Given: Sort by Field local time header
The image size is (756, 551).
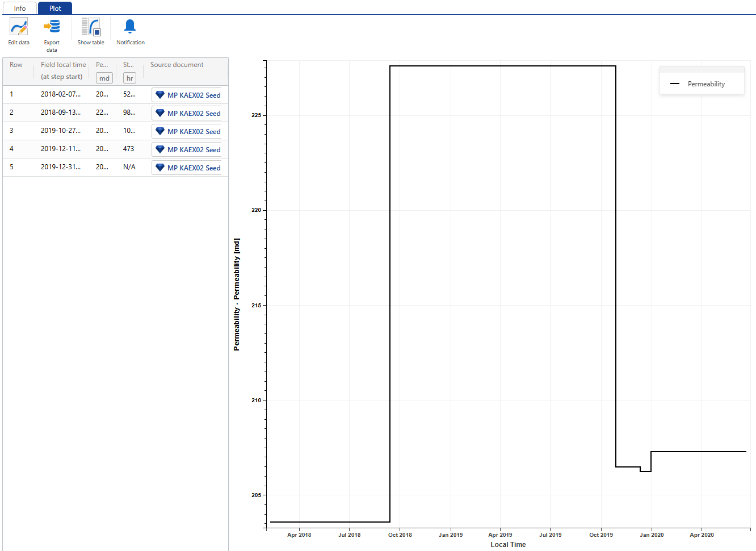Looking at the screenshot, I should 64,65.
